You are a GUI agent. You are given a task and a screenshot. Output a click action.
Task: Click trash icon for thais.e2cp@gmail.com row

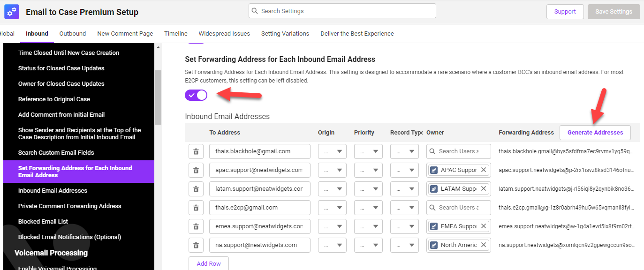196,208
